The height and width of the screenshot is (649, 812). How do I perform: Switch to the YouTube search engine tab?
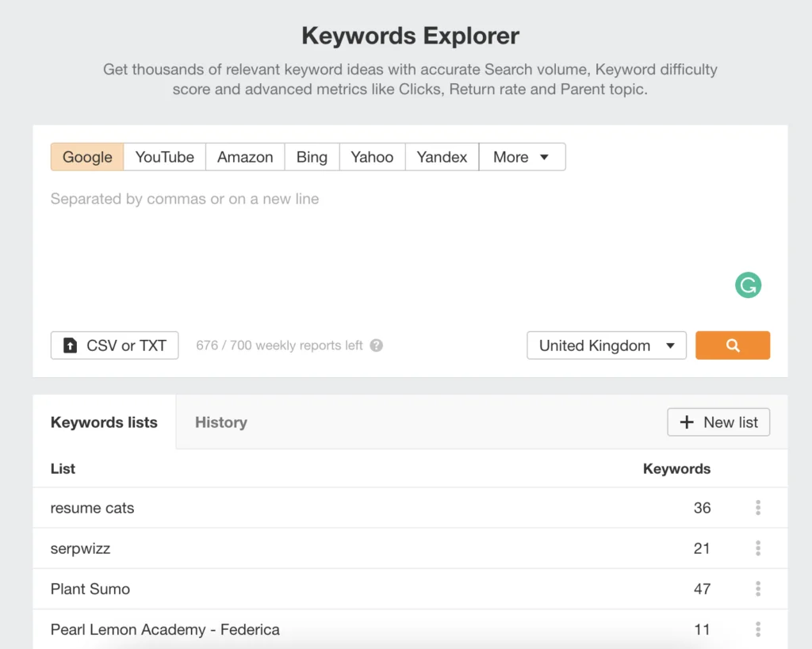point(165,157)
